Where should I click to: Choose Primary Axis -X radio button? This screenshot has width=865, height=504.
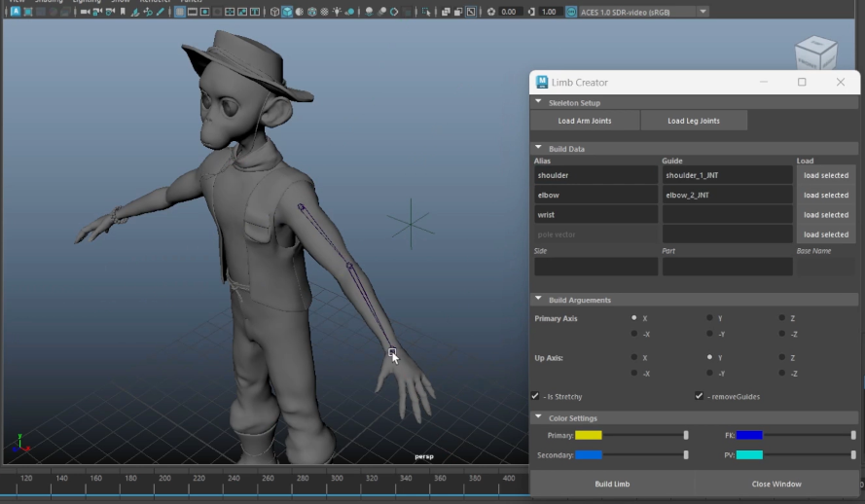point(634,334)
